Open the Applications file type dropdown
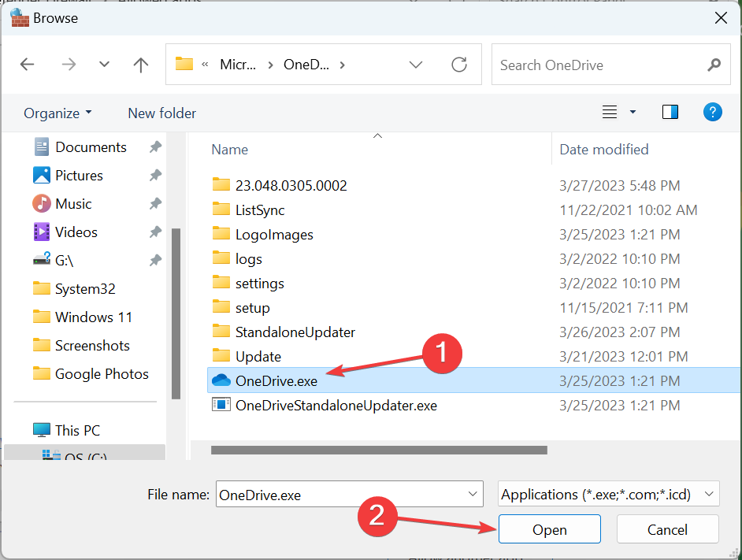This screenshot has height=560, width=742. [x=609, y=494]
